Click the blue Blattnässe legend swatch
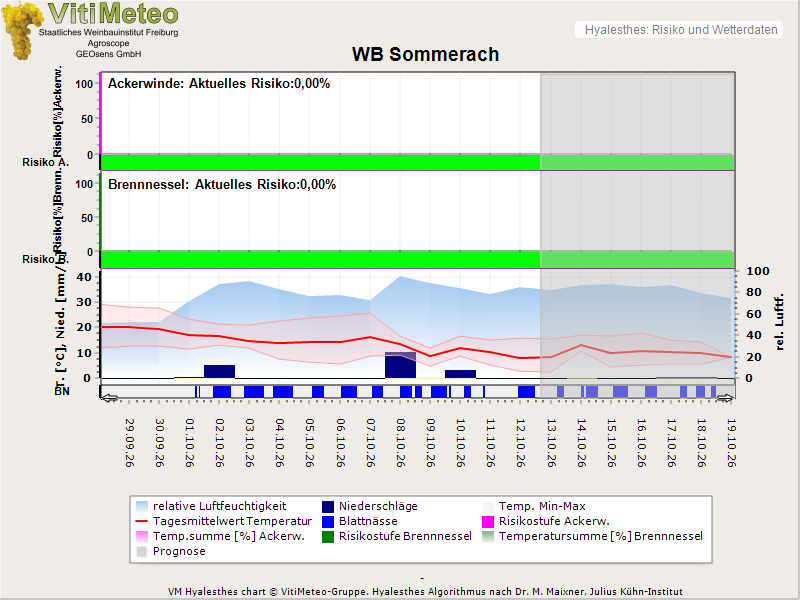This screenshot has width=800, height=600. click(x=328, y=521)
